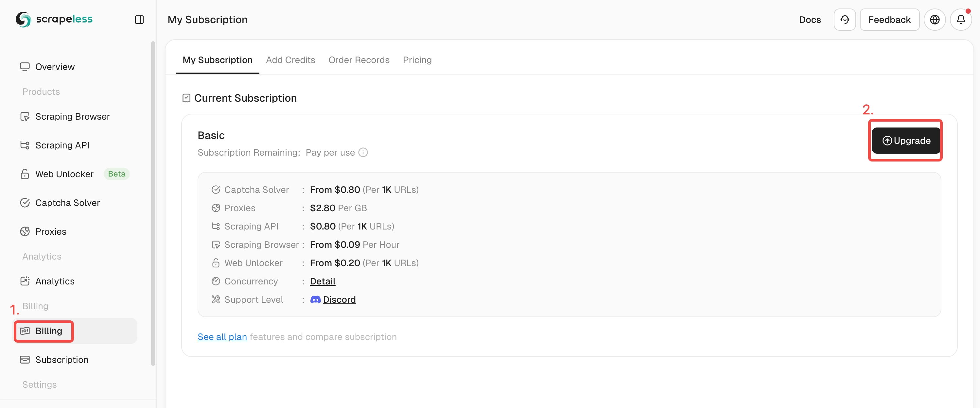Screen dimensions: 980x408
Task: Click the Scraping Browser icon in sidebar
Action: (x=25, y=117)
